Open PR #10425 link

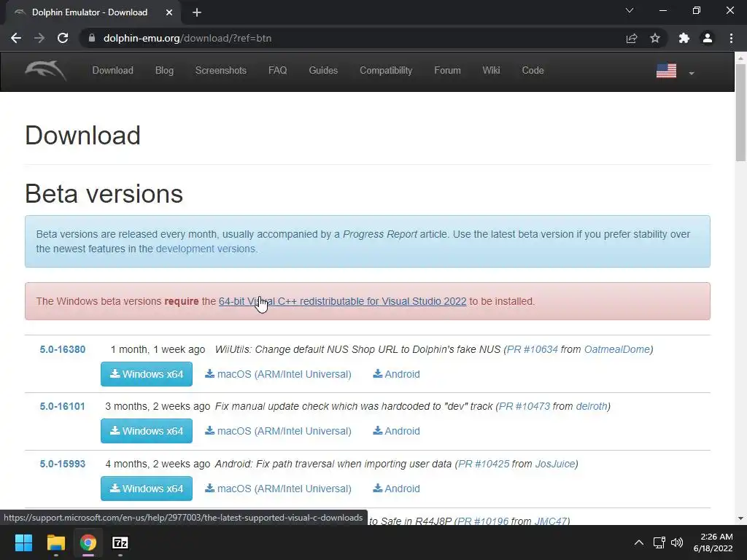484,464
